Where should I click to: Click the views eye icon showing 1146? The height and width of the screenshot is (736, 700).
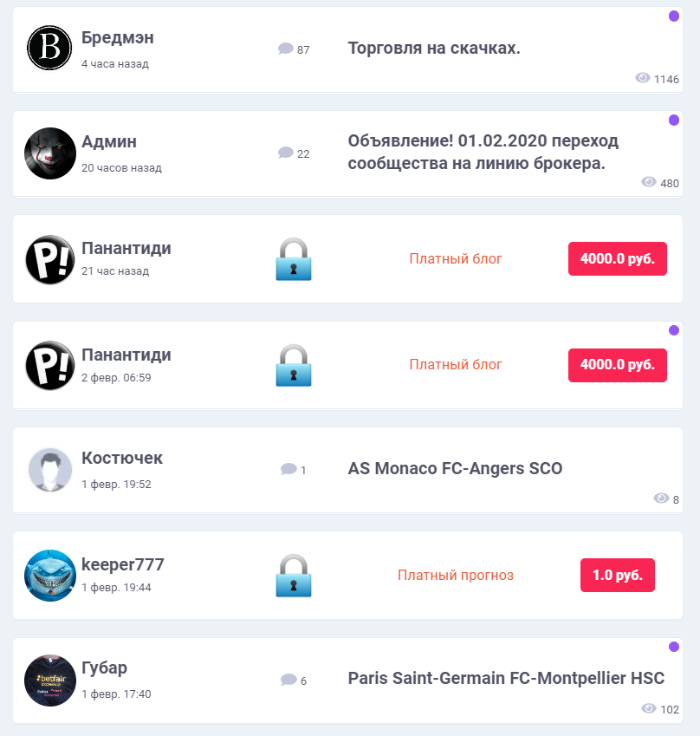[643, 78]
